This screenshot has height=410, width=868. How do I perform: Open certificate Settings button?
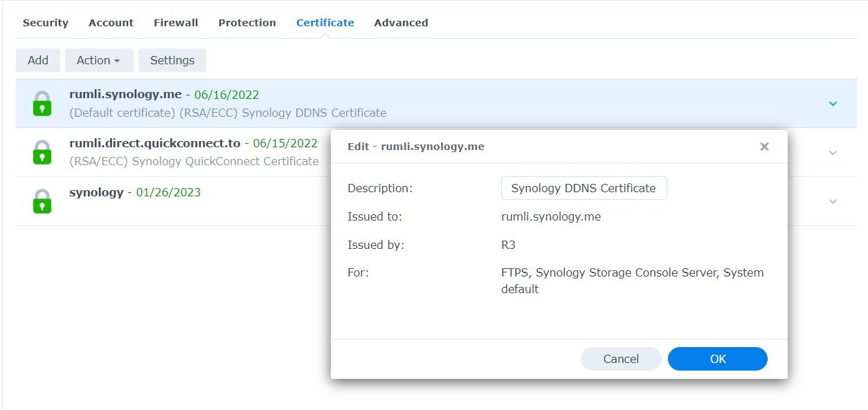click(172, 60)
